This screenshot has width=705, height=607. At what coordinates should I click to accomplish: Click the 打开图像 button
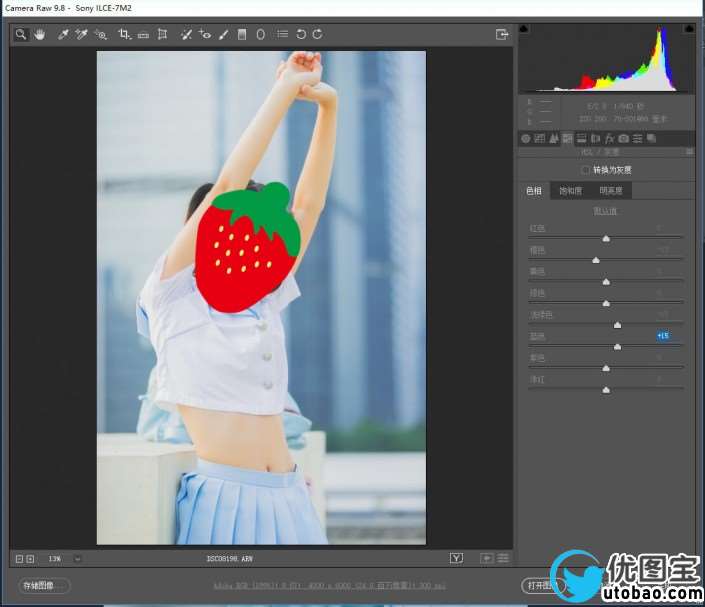[542, 585]
